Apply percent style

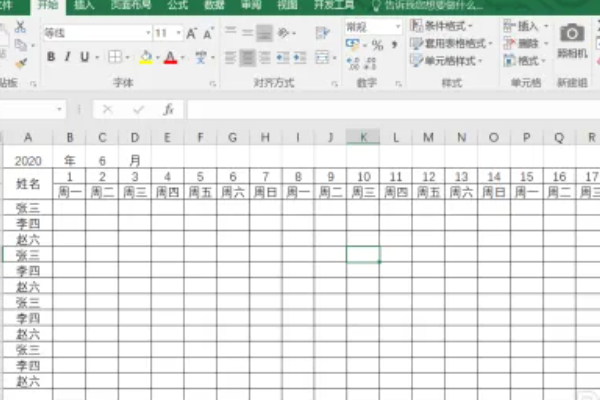pos(377,45)
